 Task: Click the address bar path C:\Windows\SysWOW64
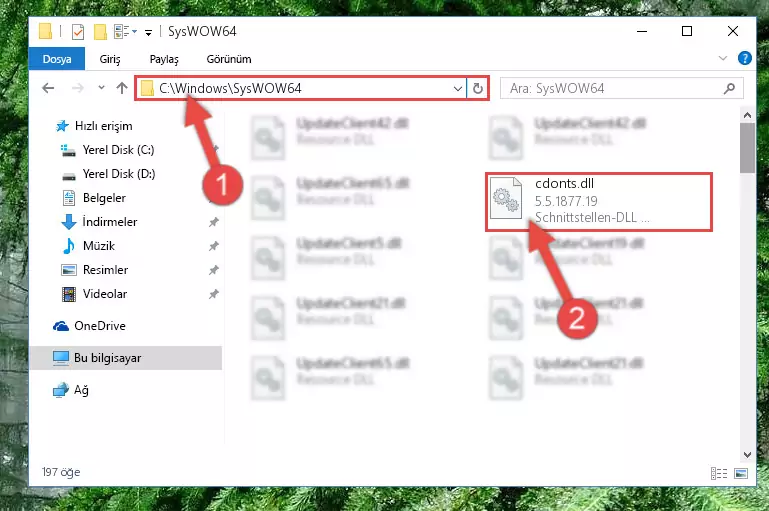click(x=230, y=88)
